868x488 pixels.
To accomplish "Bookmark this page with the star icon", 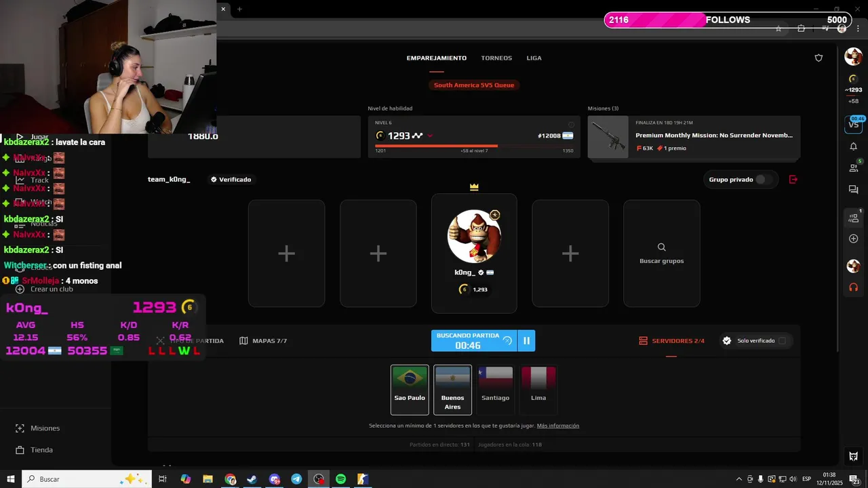I will (x=778, y=28).
